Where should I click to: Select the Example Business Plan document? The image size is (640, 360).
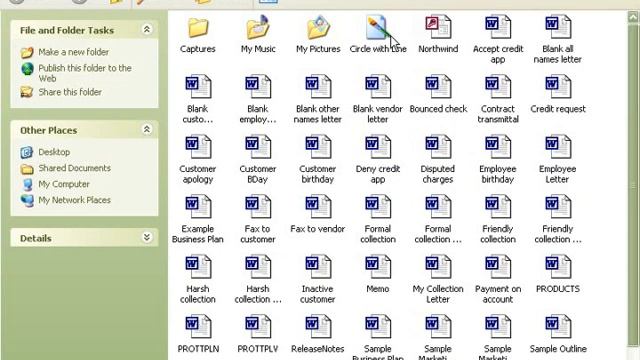[x=198, y=207]
